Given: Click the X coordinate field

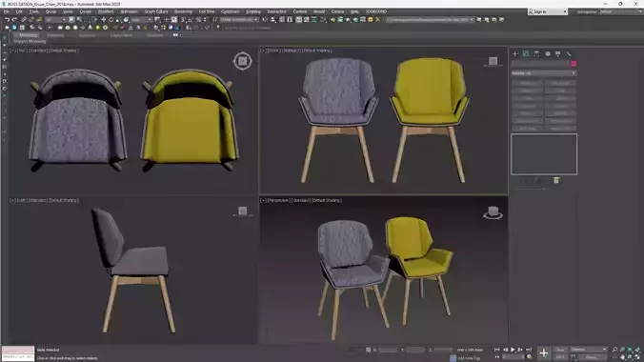Looking at the screenshot, I should click(388, 350).
